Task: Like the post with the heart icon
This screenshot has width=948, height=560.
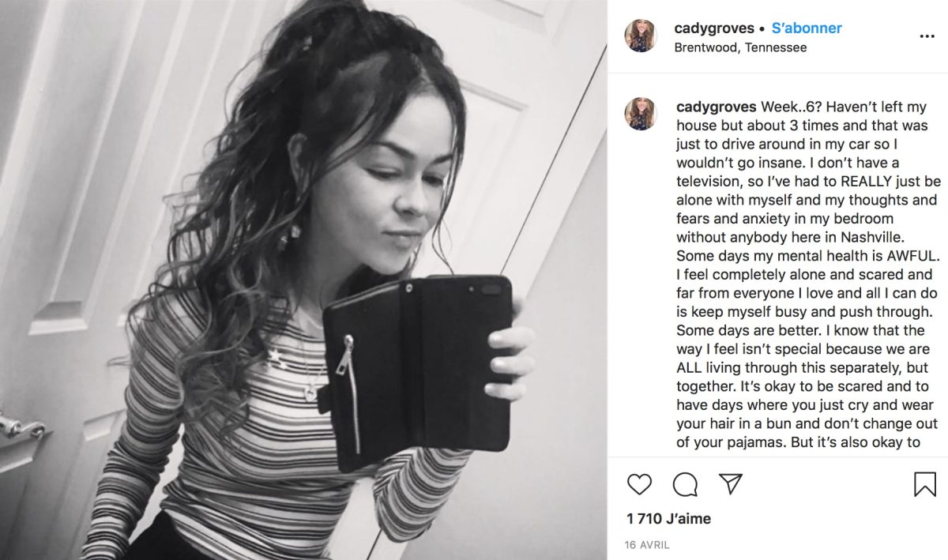Action: [639, 483]
